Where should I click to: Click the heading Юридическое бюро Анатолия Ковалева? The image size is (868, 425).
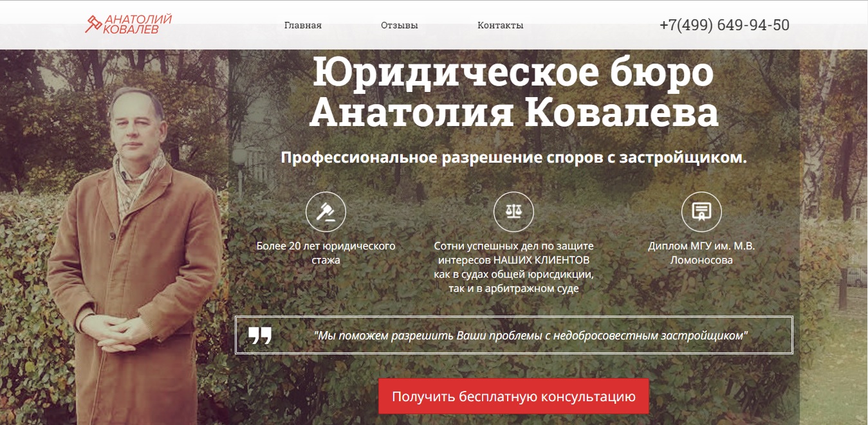[513, 93]
